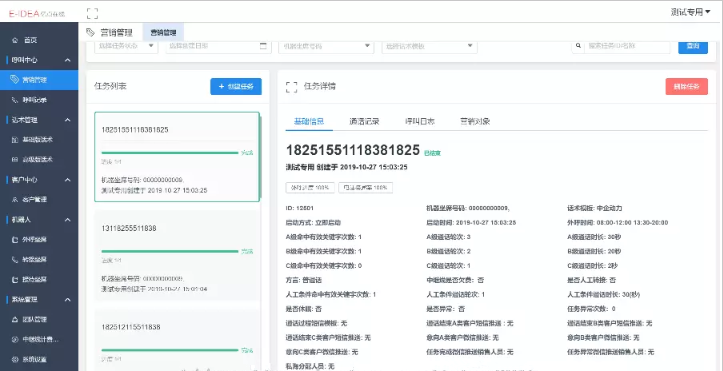723x371 pixels.
Task: Open the robot seat number dropdown
Action: (326, 46)
